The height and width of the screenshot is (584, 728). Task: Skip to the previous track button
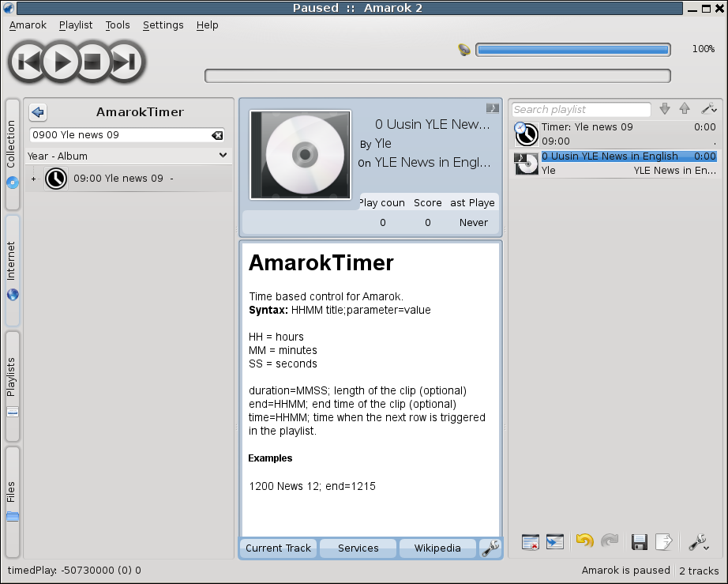(x=28, y=62)
